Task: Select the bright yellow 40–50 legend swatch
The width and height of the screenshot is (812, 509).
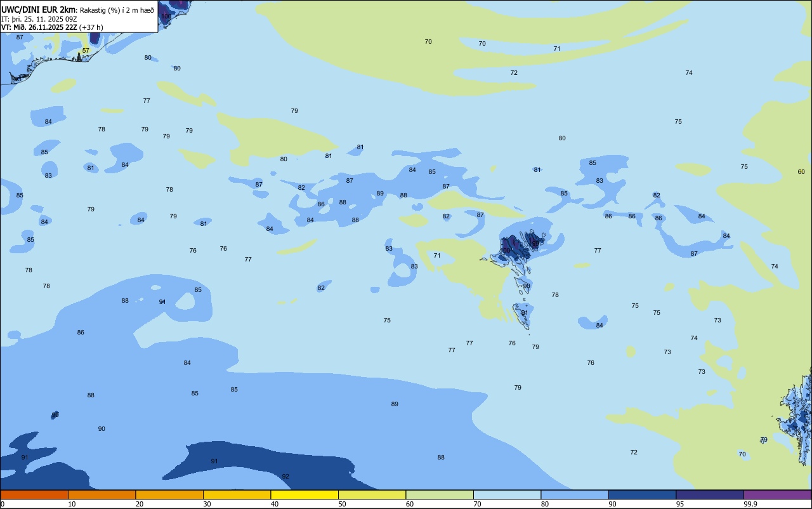Action: point(304,494)
